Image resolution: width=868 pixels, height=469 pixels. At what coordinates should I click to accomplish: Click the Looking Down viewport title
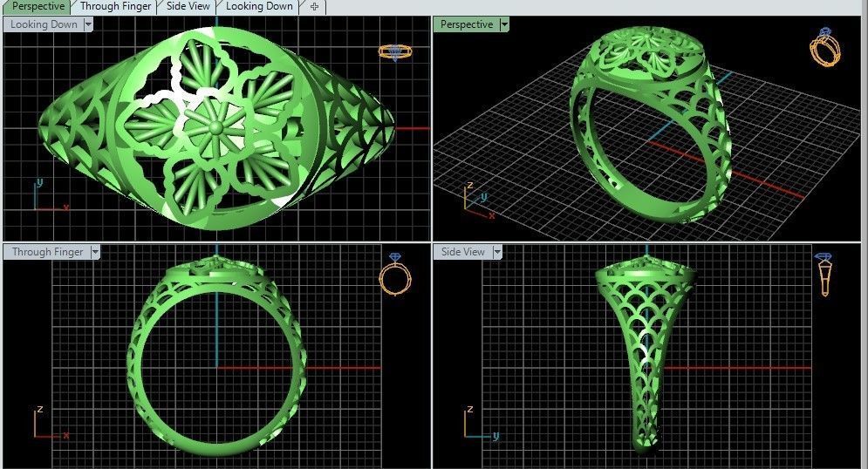(x=43, y=24)
